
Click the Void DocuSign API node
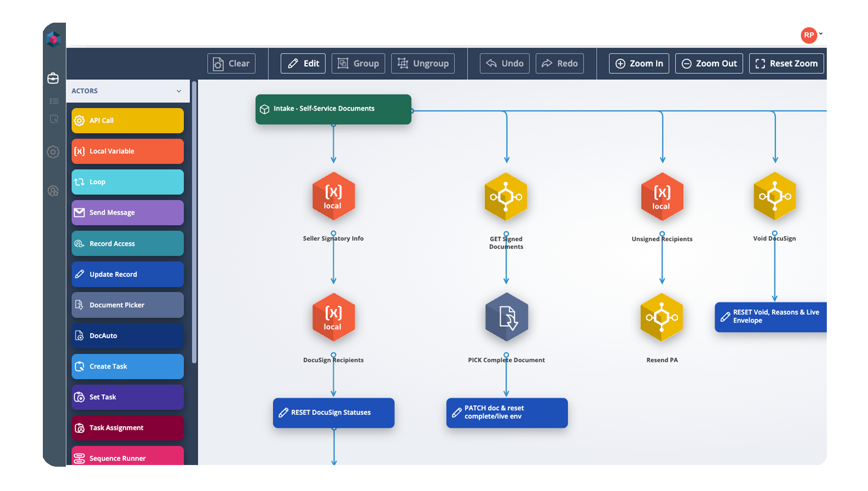tap(774, 197)
